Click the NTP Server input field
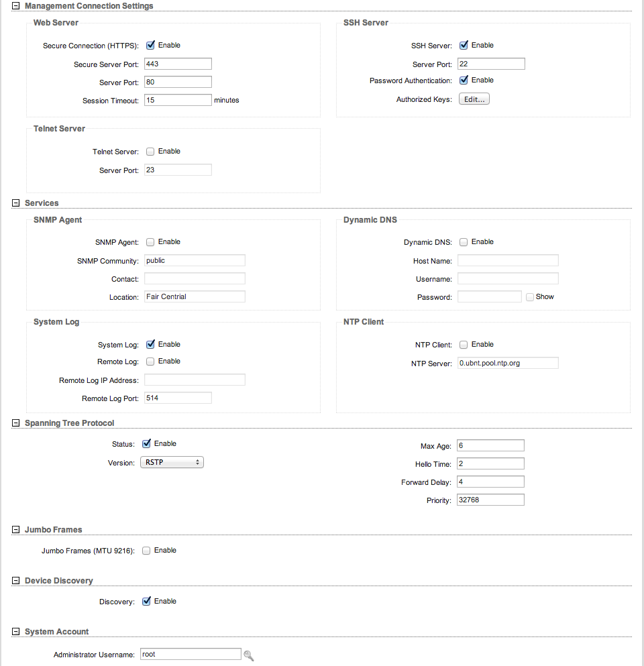This screenshot has width=644, height=666. [508, 363]
